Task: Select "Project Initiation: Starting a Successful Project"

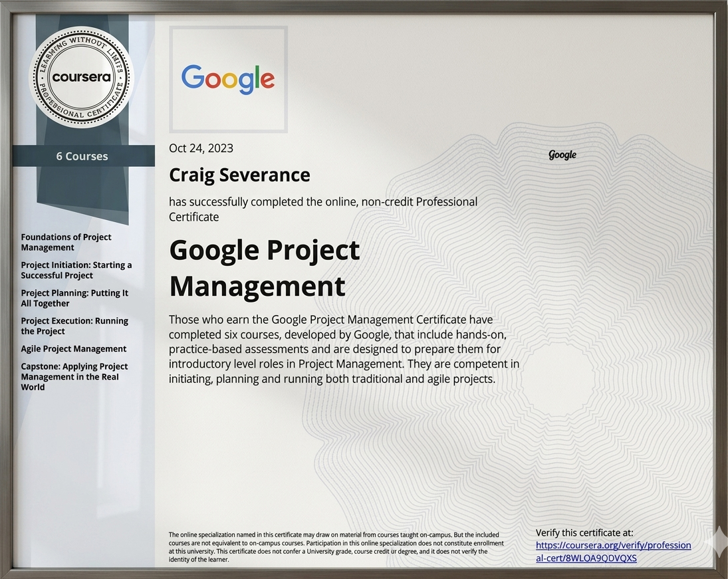Action: tap(76, 270)
